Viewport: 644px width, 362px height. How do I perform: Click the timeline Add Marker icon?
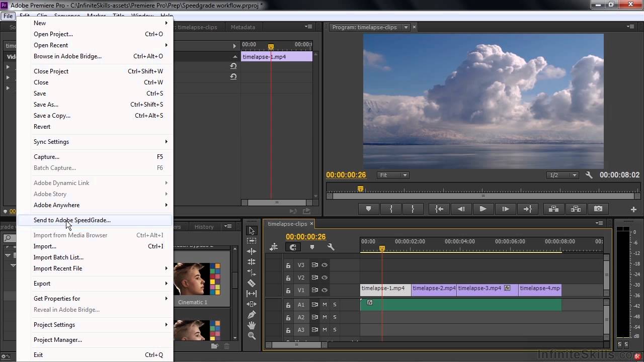click(x=312, y=247)
